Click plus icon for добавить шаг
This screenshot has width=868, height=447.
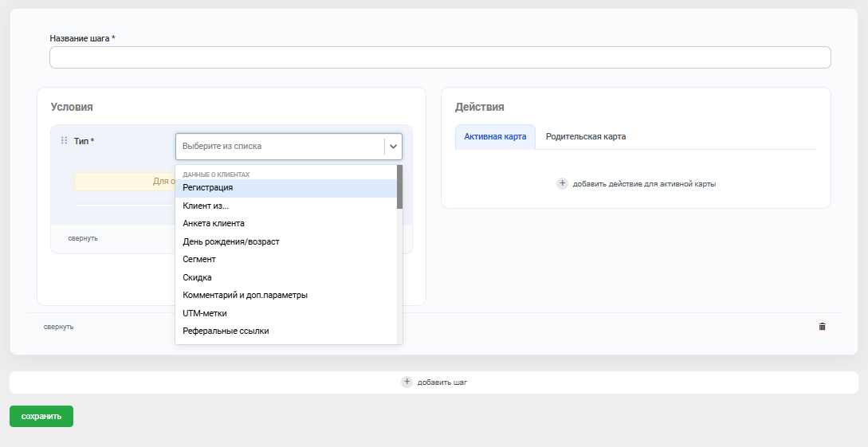tap(407, 382)
